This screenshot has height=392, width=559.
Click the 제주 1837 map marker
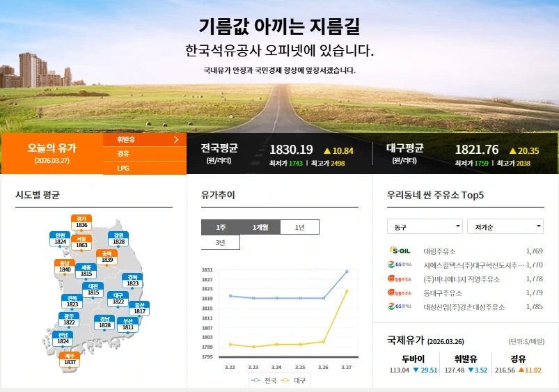pyautogui.click(x=70, y=359)
